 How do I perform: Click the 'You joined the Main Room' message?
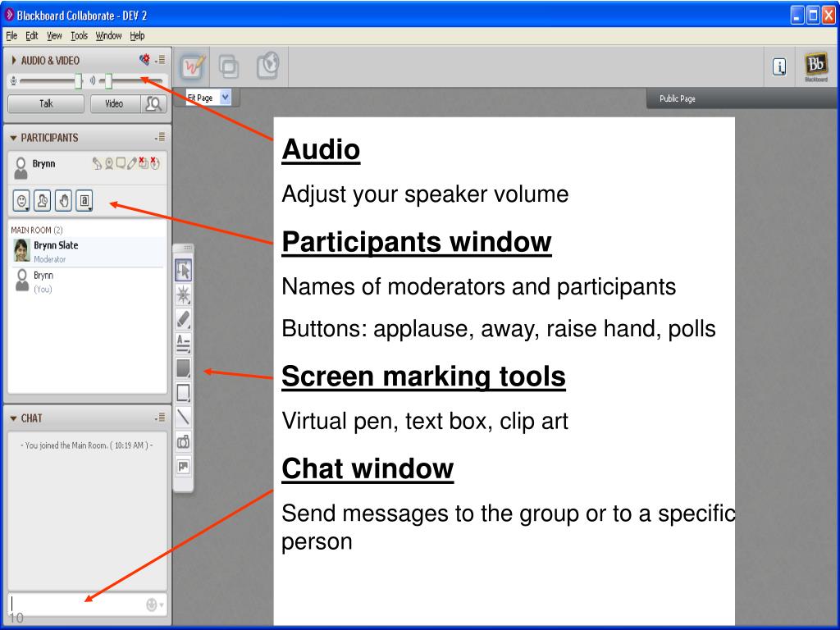(87, 445)
